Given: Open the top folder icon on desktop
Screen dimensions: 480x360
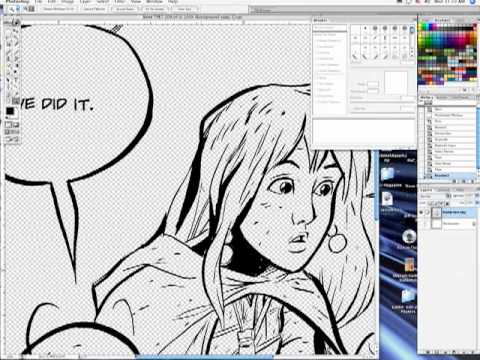Looking at the screenshot, I should [x=388, y=174].
